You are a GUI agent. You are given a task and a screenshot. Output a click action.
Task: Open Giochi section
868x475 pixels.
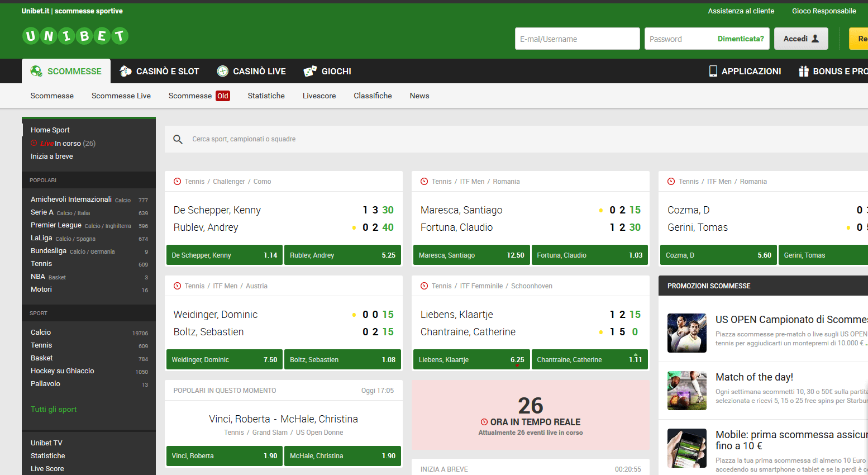[x=327, y=71]
